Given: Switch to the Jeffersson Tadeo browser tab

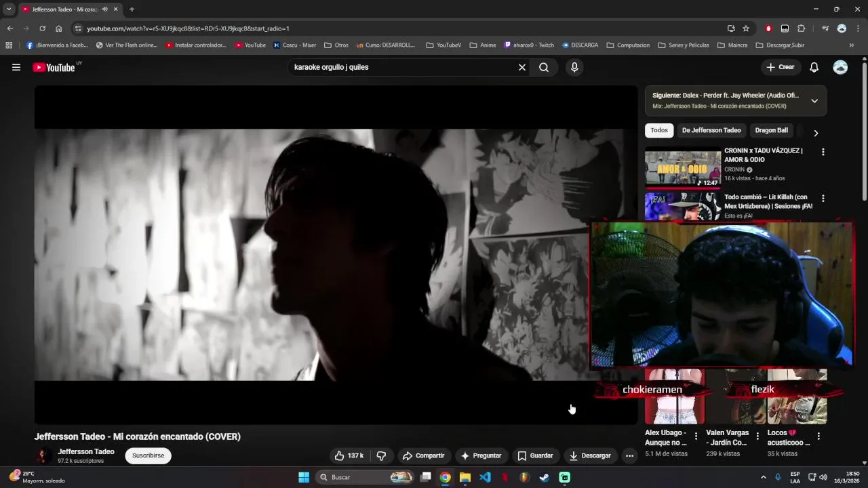Looking at the screenshot, I should [64, 9].
